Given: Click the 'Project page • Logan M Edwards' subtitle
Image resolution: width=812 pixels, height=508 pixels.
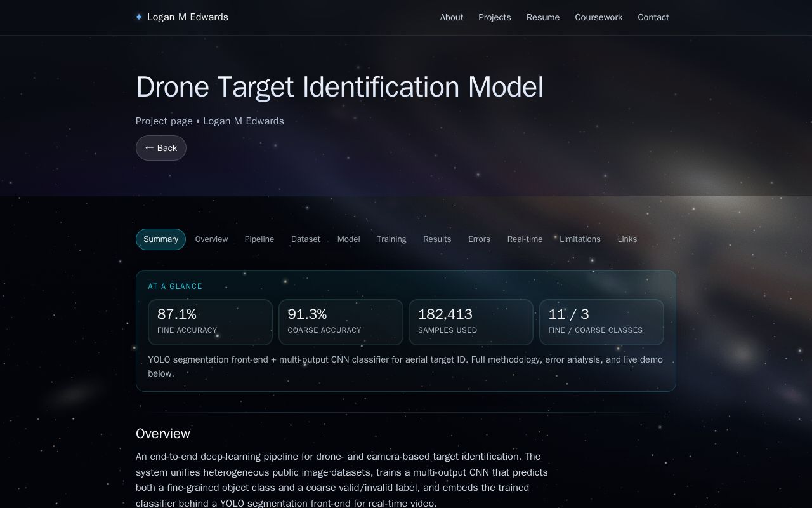Looking at the screenshot, I should click(210, 121).
